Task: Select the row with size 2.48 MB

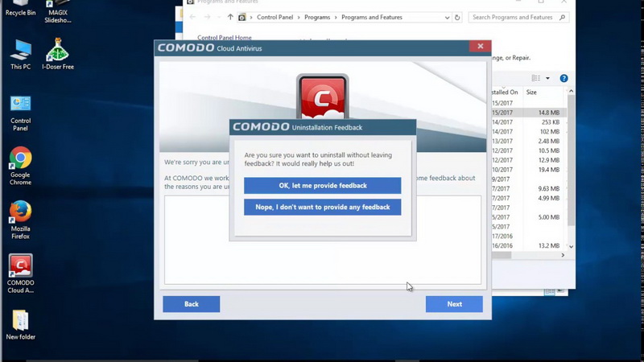Action: 529,141
